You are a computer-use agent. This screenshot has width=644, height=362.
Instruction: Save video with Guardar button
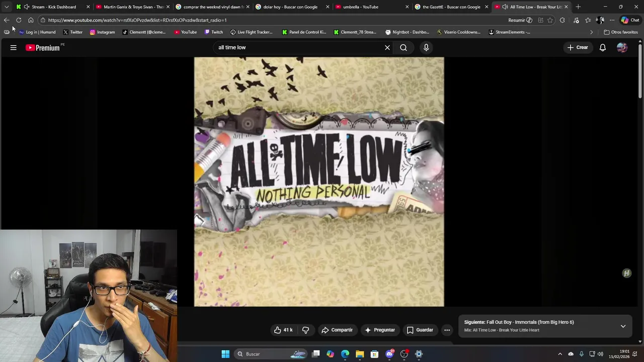click(420, 330)
